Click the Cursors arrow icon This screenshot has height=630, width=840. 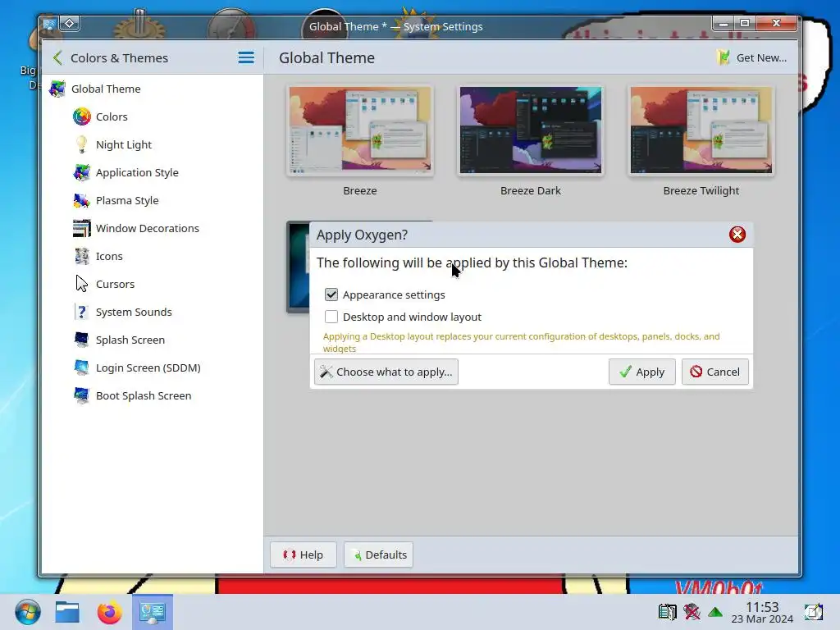pos(82,284)
